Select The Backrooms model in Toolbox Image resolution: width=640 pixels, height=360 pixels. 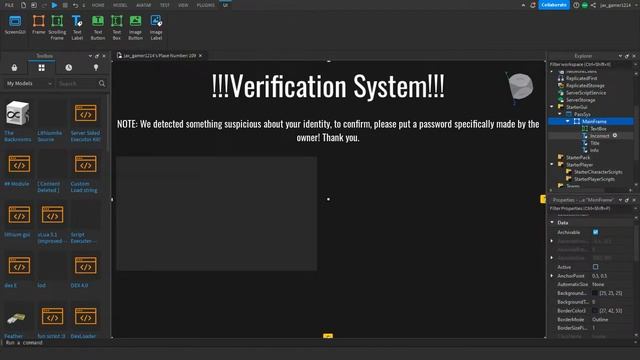tap(18, 121)
